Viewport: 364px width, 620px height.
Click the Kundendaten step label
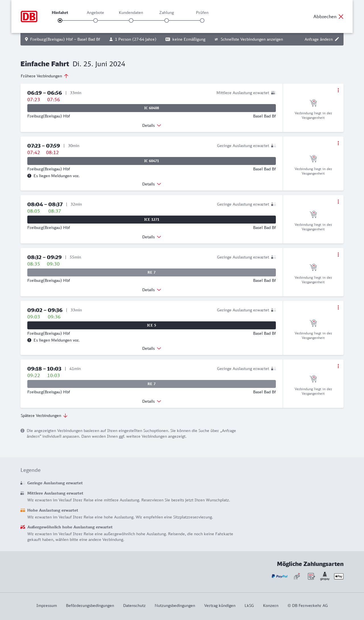tap(131, 13)
